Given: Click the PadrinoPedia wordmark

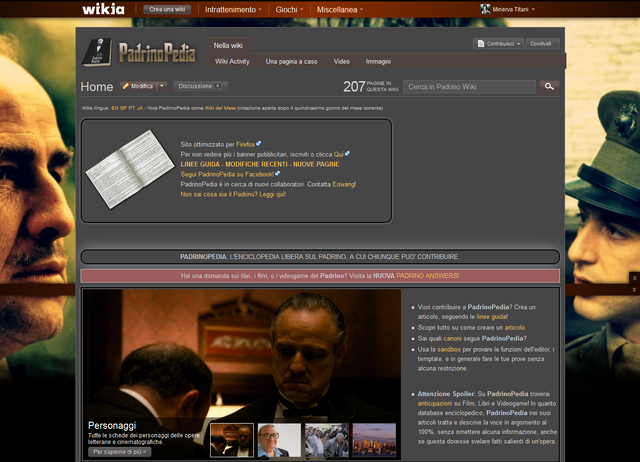Looking at the screenshot, I should click(157, 53).
